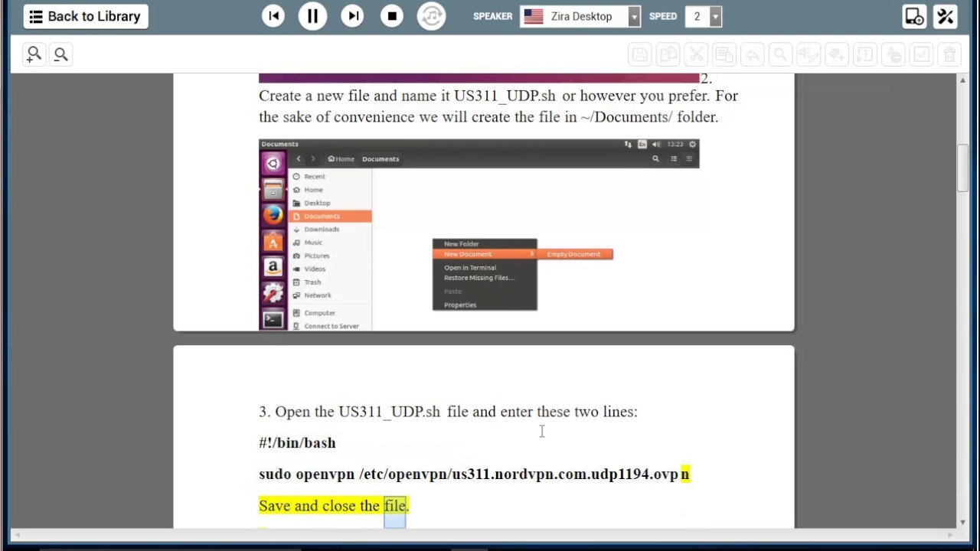Click the scroll down arrow
This screenshot has width=980, height=551.
[x=962, y=523]
